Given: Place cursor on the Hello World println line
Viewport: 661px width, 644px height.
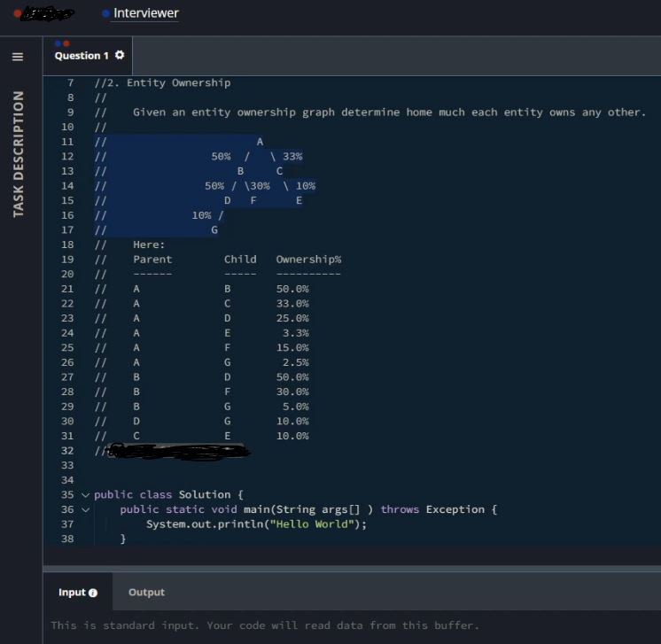Looking at the screenshot, I should pyautogui.click(x=256, y=524).
